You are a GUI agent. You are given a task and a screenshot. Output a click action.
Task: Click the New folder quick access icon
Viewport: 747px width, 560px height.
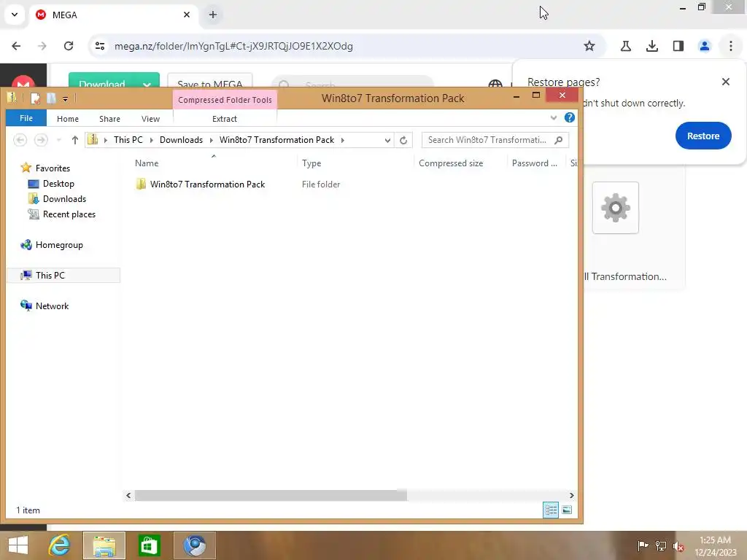[51, 98]
